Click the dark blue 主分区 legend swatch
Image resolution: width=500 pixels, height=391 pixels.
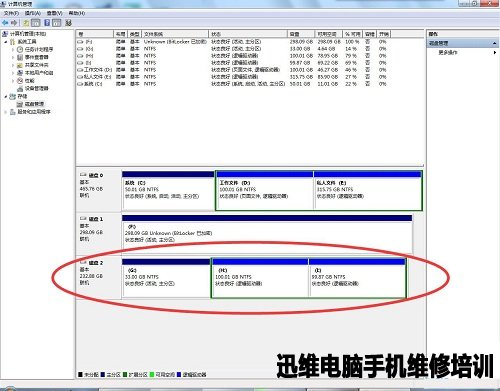[x=103, y=374]
